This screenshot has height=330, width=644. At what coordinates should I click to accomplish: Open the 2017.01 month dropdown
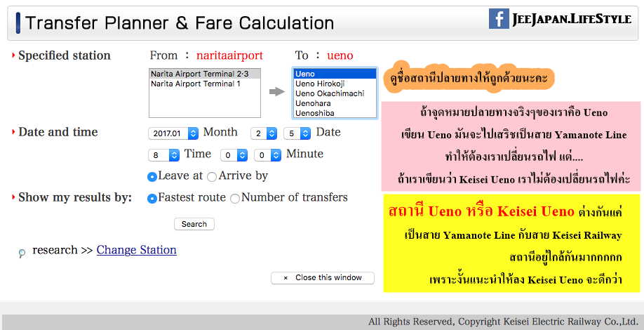(x=173, y=133)
